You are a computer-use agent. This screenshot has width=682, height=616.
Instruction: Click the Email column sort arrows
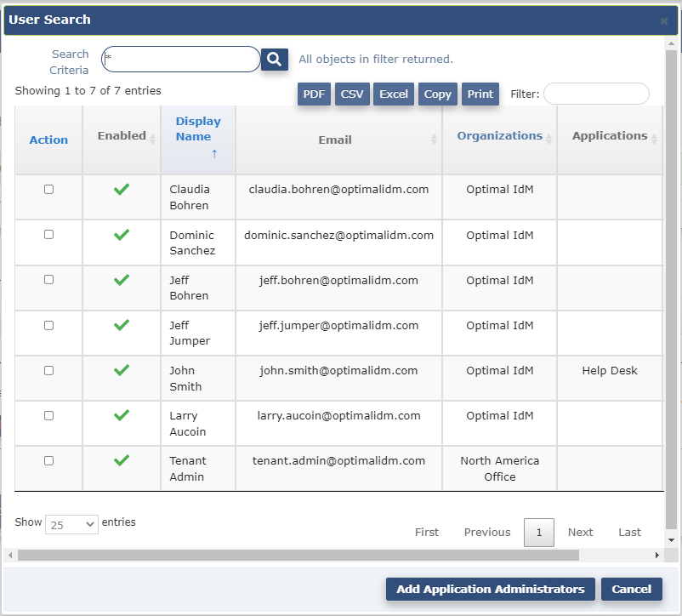434,140
